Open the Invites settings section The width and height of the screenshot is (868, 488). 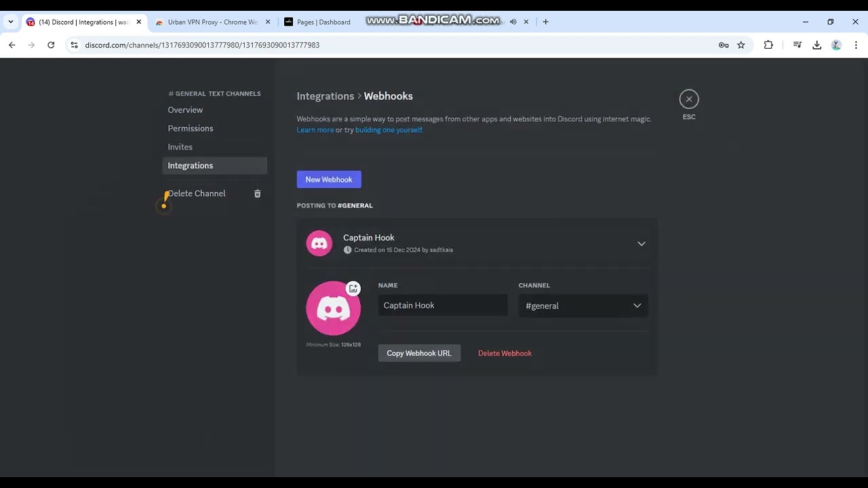coord(214,147)
